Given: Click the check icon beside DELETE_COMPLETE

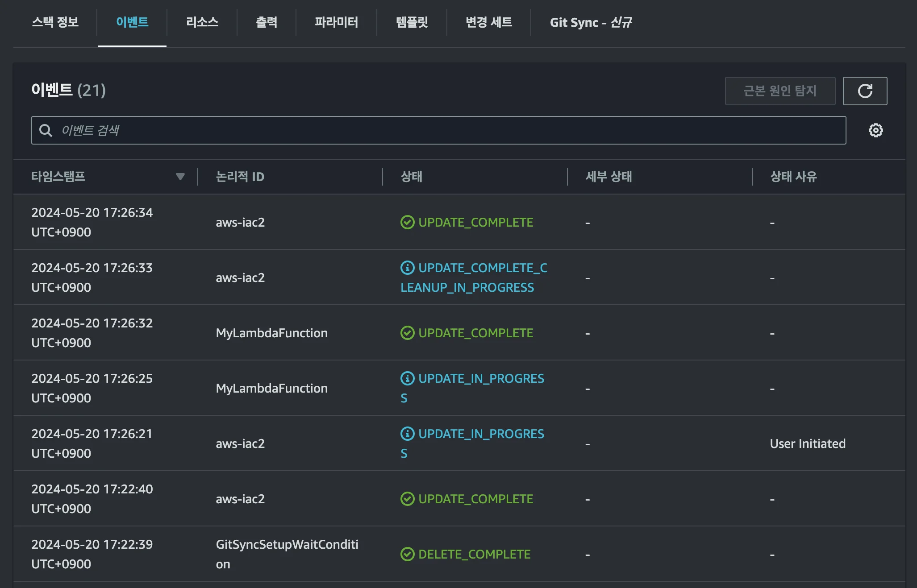Looking at the screenshot, I should 407,554.
